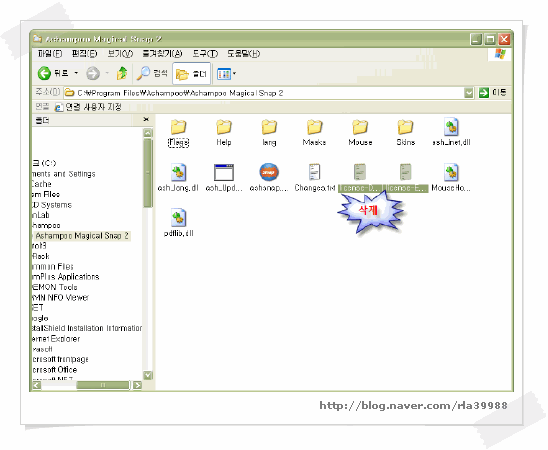Click the green Back arrow button
This screenshot has height=450, width=548.
[x=44, y=73]
